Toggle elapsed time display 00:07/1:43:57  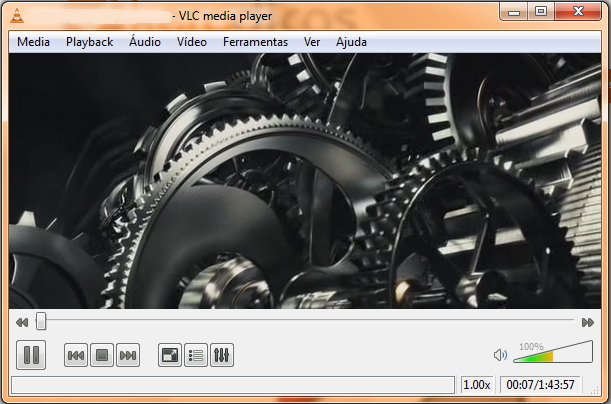tap(540, 385)
